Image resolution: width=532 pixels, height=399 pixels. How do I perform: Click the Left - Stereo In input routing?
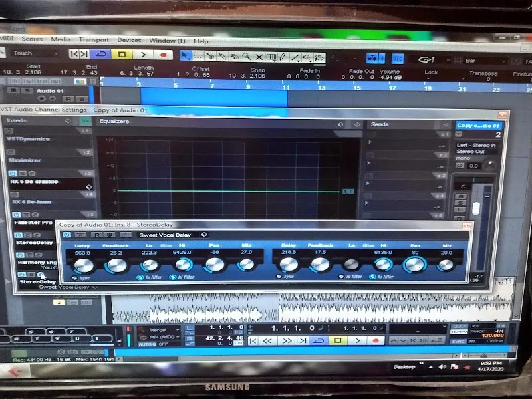[475, 145]
